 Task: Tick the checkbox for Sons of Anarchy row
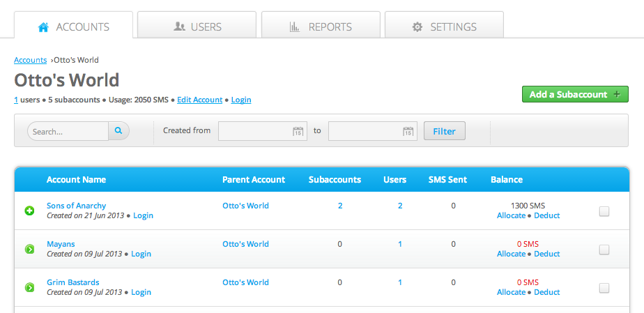tap(604, 211)
